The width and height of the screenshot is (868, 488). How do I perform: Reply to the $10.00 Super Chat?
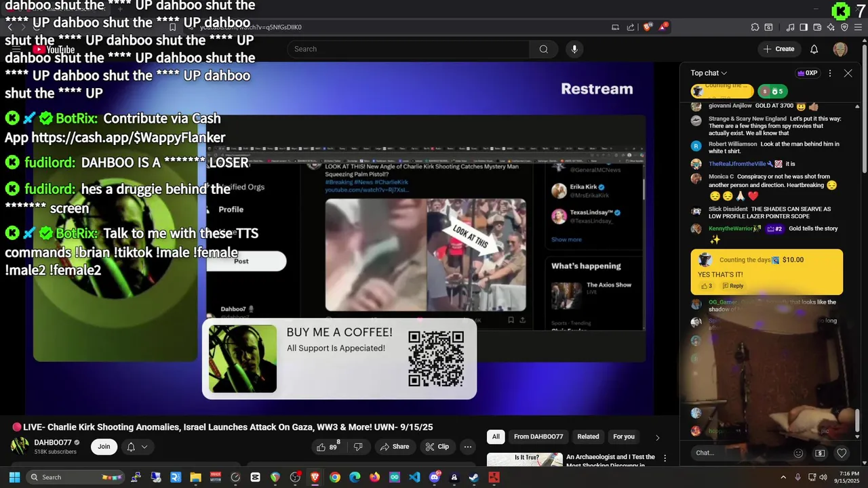(732, 286)
